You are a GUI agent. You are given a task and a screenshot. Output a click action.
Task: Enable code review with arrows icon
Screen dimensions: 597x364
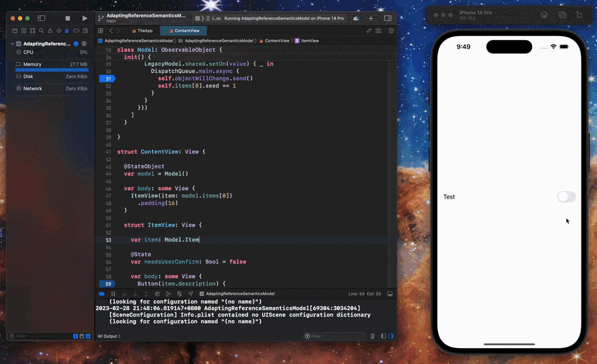tap(369, 30)
